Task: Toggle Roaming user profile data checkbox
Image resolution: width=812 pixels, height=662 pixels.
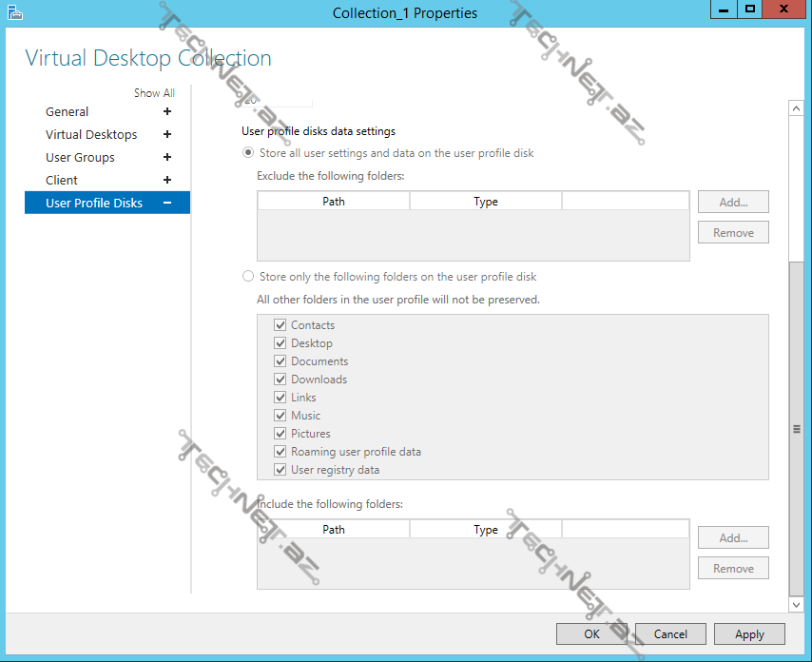Action: tap(280, 452)
